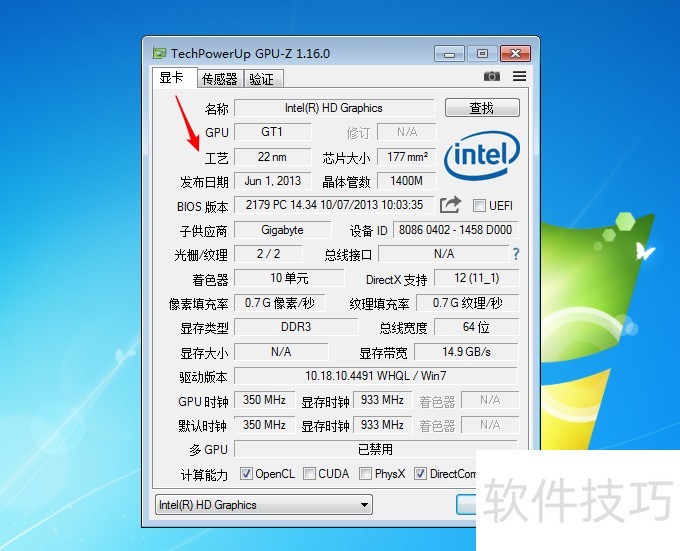Switch to the 验证 tab
The image size is (680, 551).
[x=263, y=79]
